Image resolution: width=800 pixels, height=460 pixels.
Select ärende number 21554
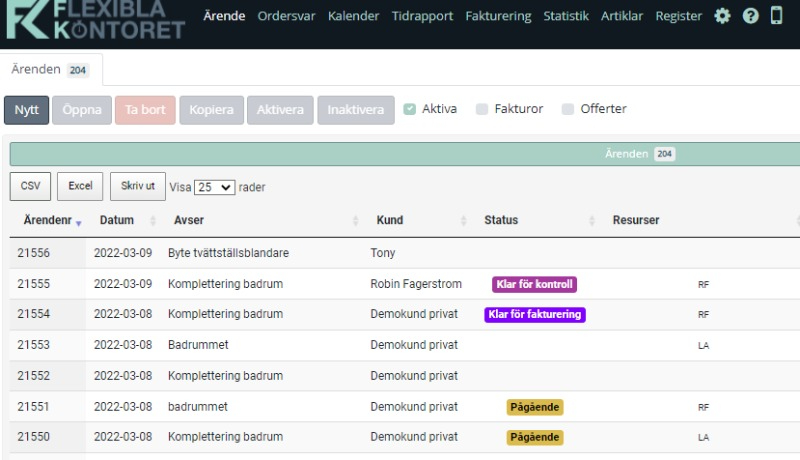pyautogui.click(x=34, y=314)
